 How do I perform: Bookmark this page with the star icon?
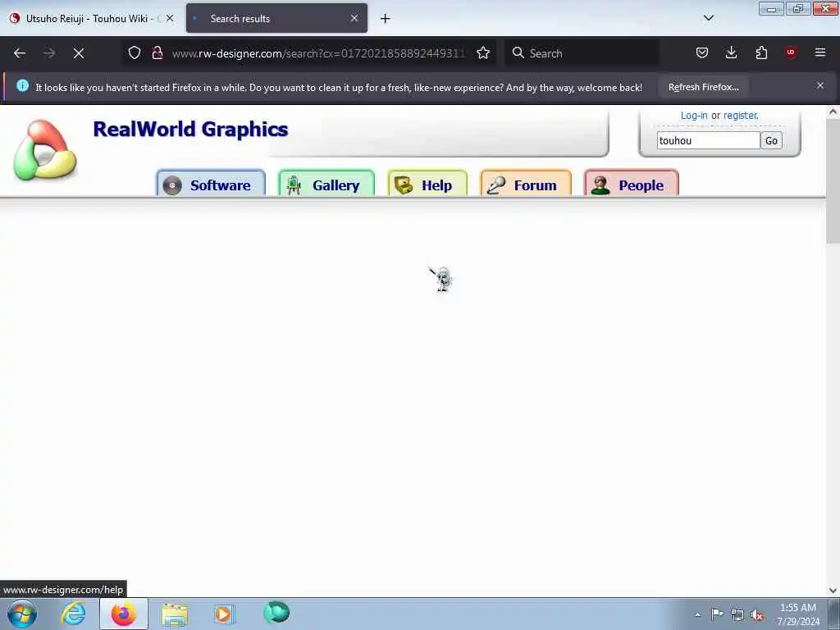[483, 52]
